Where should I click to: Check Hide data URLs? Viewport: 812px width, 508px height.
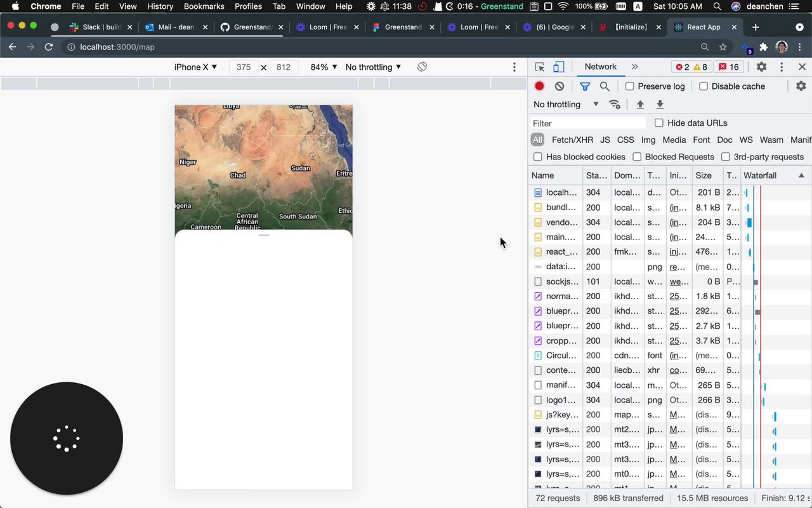point(658,123)
